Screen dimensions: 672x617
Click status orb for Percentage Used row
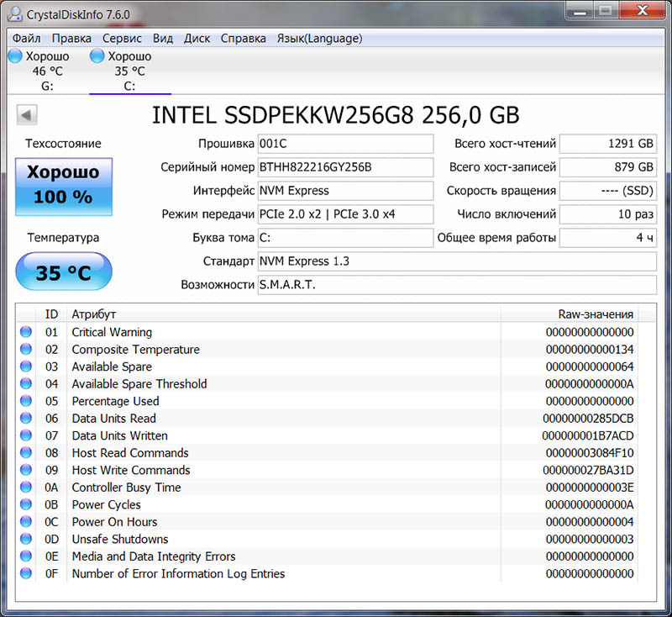tap(26, 401)
